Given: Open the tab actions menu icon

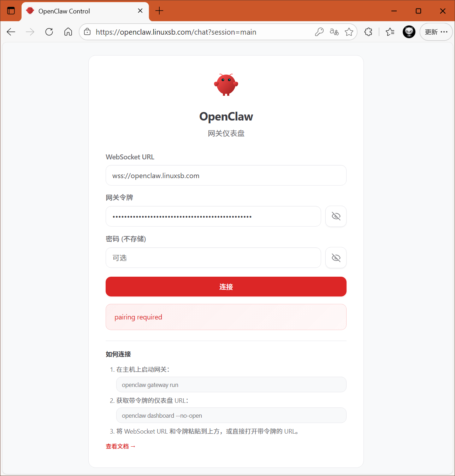Looking at the screenshot, I should coord(11,11).
